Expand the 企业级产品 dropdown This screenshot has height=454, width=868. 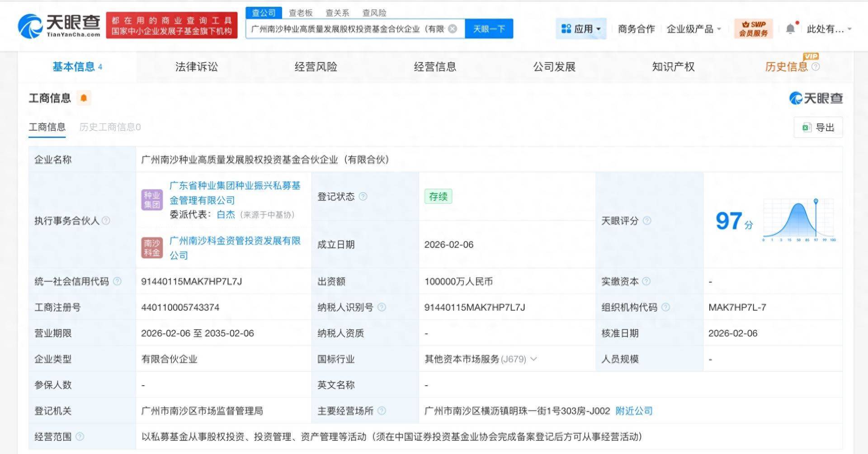(693, 29)
